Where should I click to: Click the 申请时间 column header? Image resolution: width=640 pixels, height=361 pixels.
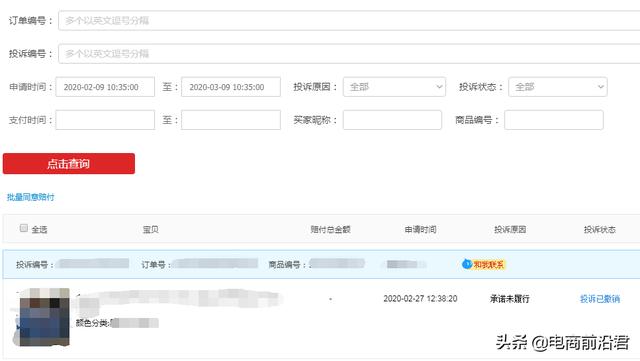[420, 230]
